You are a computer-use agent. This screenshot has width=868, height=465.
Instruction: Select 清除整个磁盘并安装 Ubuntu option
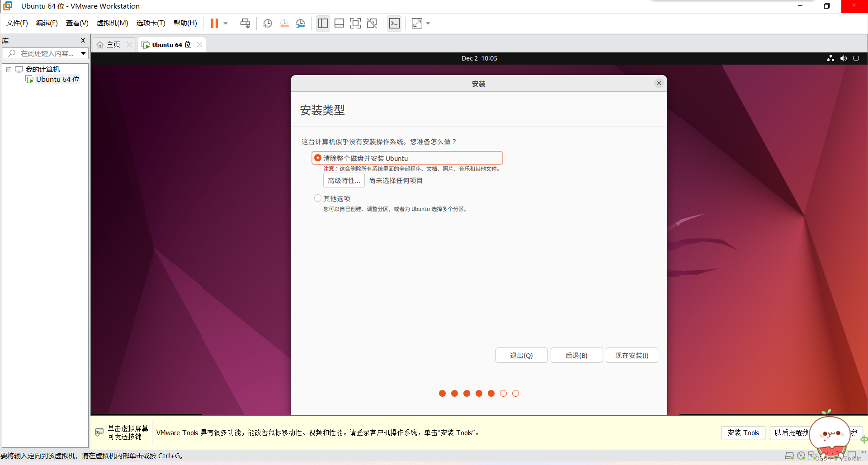tap(318, 158)
